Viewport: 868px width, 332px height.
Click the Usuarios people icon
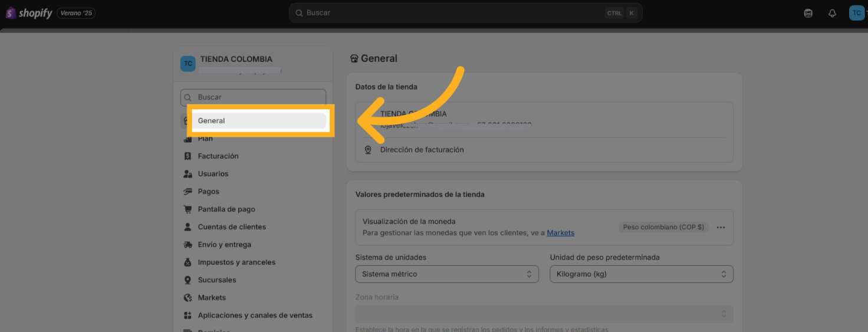click(x=188, y=174)
